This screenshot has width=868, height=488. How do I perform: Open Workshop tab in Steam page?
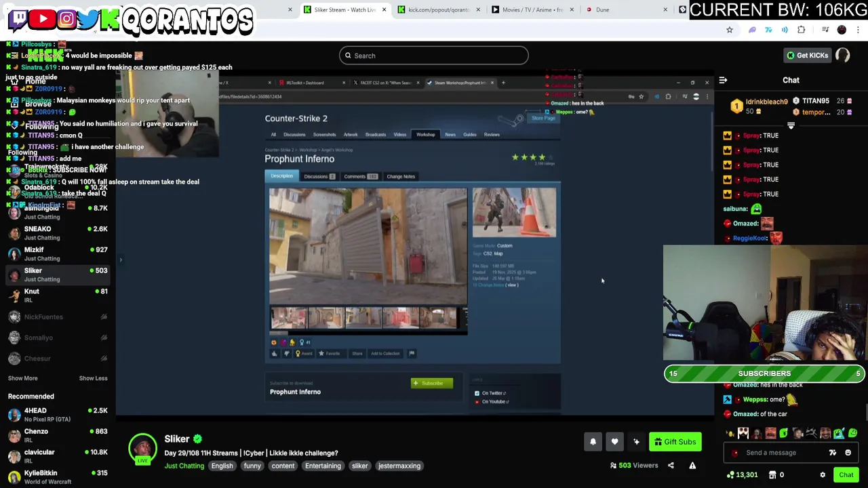click(x=426, y=134)
